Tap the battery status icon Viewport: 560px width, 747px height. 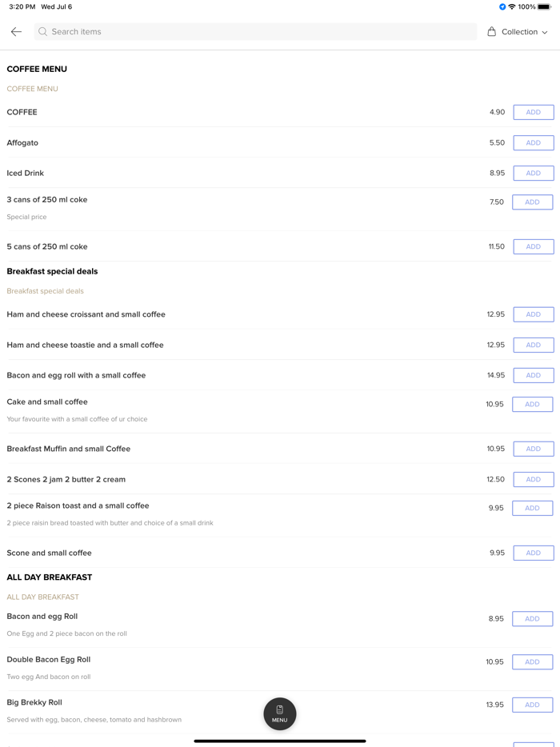544,7
